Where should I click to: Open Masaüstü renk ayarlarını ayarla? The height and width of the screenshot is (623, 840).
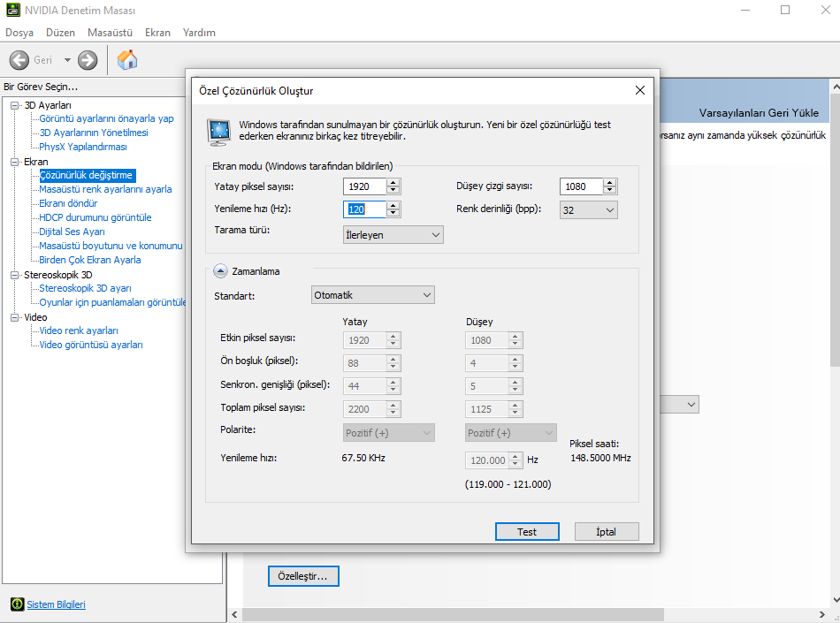coord(105,189)
